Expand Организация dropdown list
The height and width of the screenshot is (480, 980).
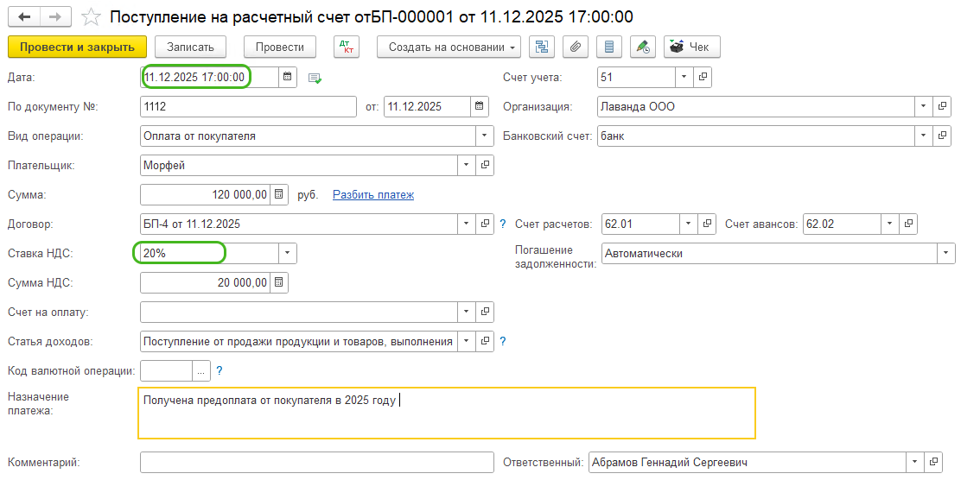924,106
